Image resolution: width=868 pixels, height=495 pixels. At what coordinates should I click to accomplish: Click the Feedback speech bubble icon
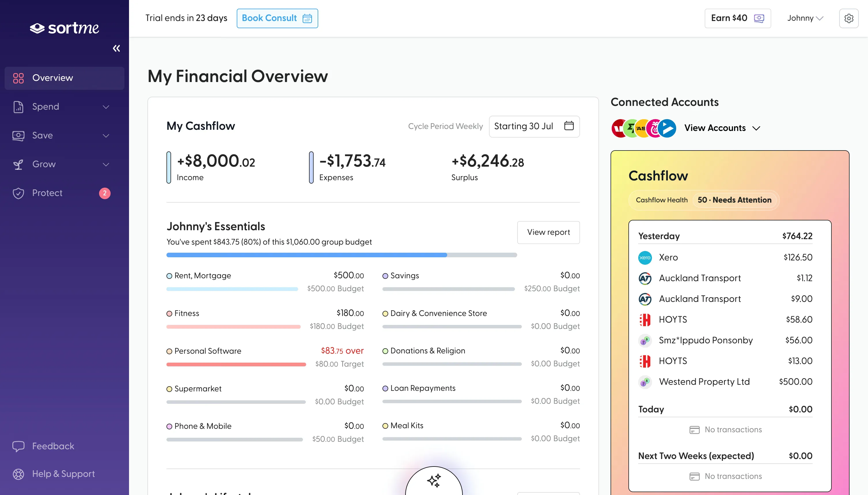coord(18,446)
